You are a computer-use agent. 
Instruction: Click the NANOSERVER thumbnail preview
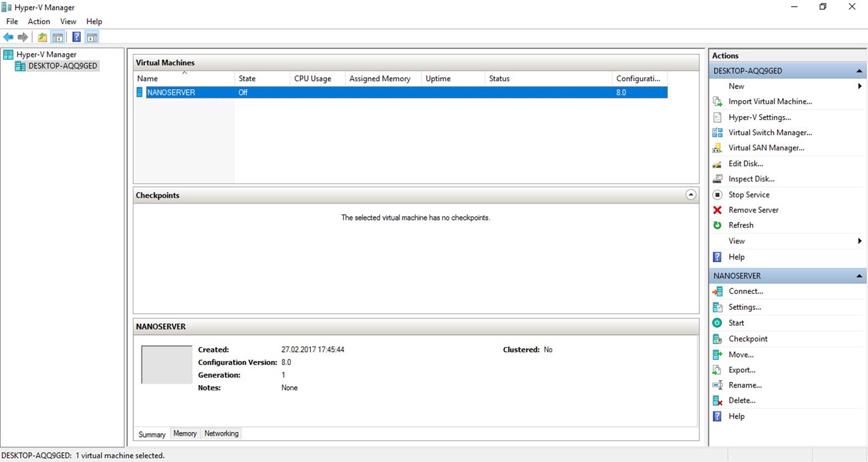coord(167,365)
